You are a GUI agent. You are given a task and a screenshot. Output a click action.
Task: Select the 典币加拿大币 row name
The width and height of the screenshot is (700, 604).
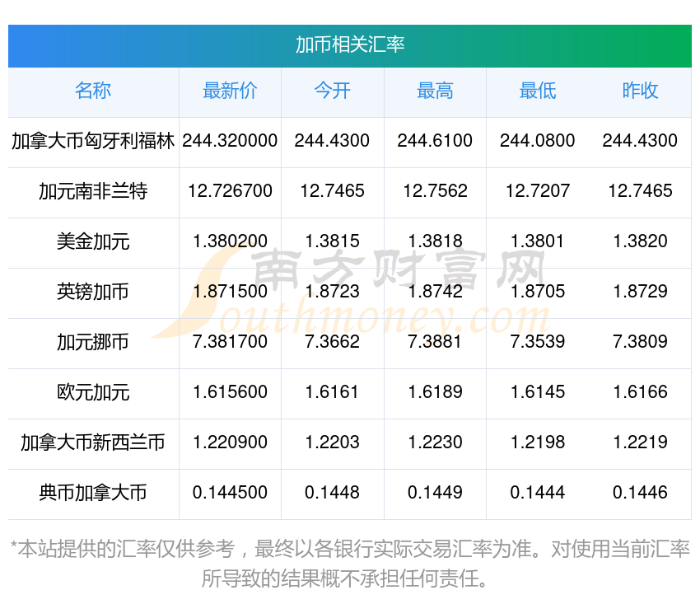point(93,493)
